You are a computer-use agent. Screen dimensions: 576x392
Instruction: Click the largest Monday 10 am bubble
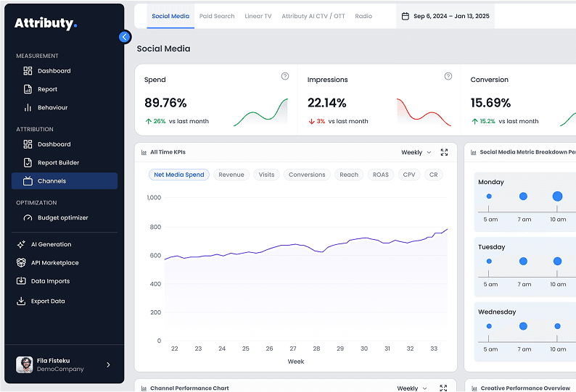557,196
